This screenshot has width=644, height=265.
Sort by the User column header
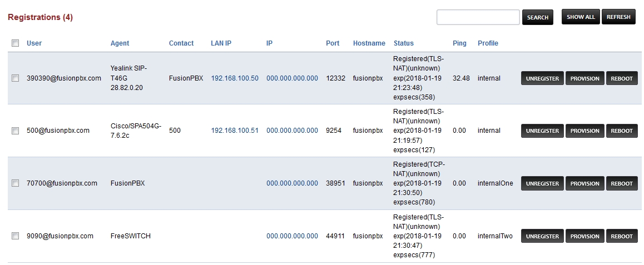point(34,43)
